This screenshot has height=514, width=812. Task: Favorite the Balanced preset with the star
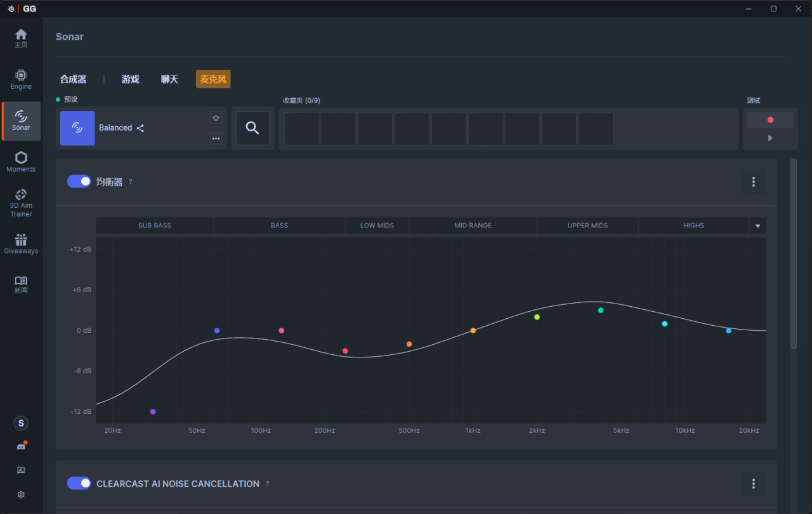pyautogui.click(x=216, y=118)
